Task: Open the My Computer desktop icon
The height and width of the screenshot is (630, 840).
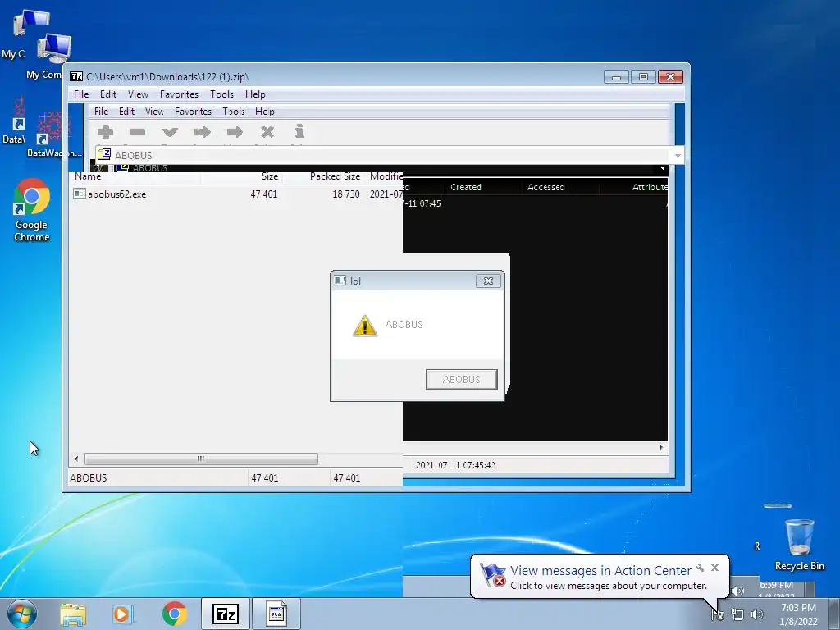Action: 52,57
